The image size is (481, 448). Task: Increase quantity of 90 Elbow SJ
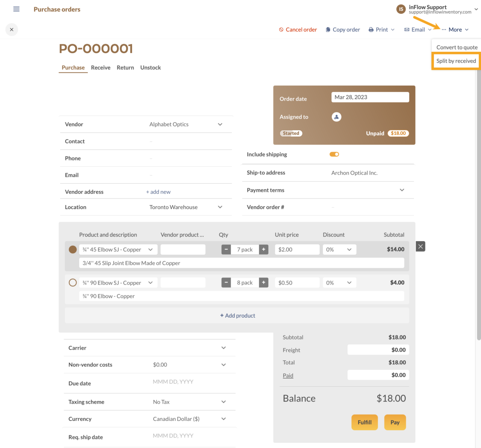pyautogui.click(x=264, y=282)
